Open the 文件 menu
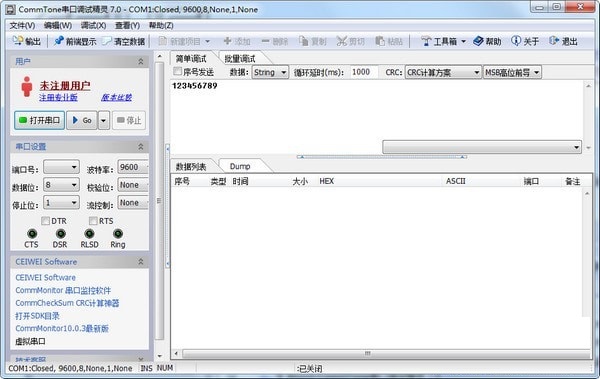This screenshot has width=600, height=379. (x=22, y=25)
